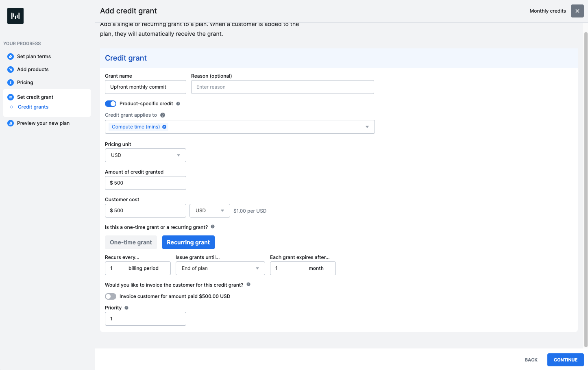
Task: Open Priority help tooltip icon
Action: click(126, 308)
